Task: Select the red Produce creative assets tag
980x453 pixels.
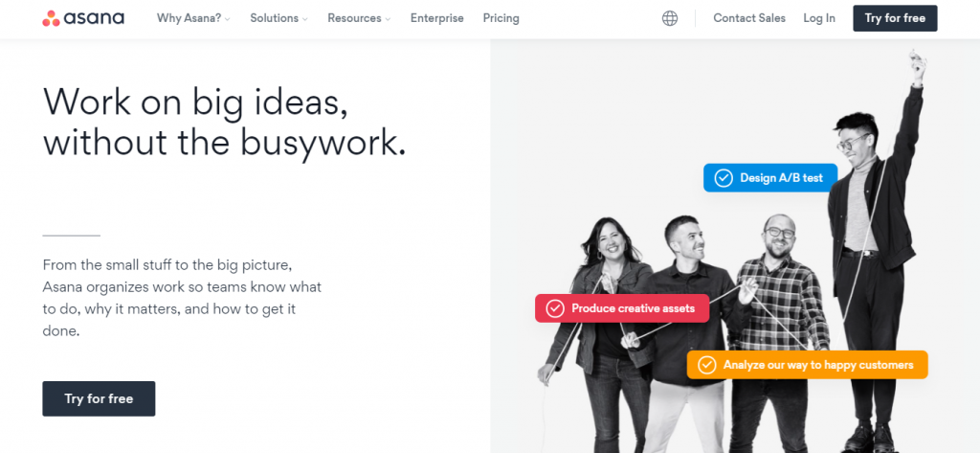Action: tap(622, 308)
